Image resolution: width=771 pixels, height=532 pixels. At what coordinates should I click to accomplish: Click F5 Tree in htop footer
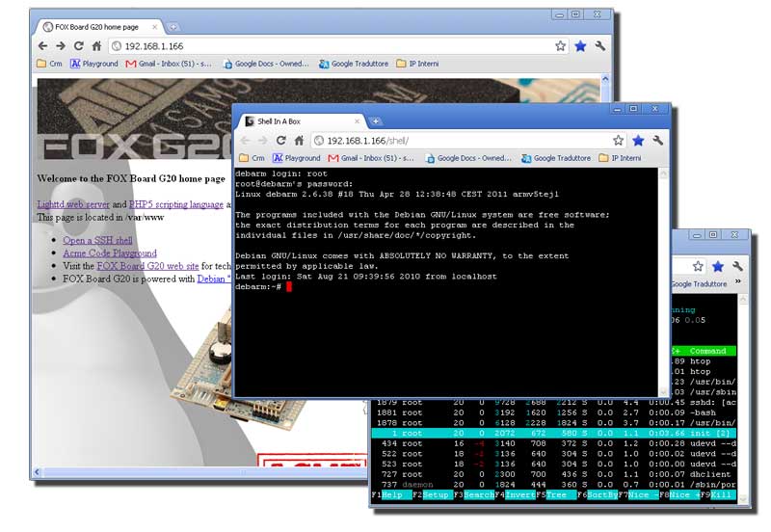(x=556, y=495)
